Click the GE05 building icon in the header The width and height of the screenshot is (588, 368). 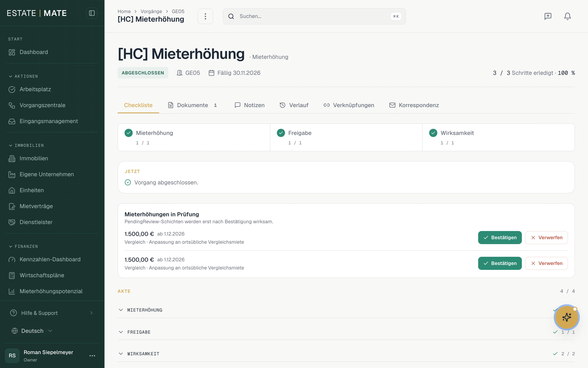pyautogui.click(x=179, y=73)
